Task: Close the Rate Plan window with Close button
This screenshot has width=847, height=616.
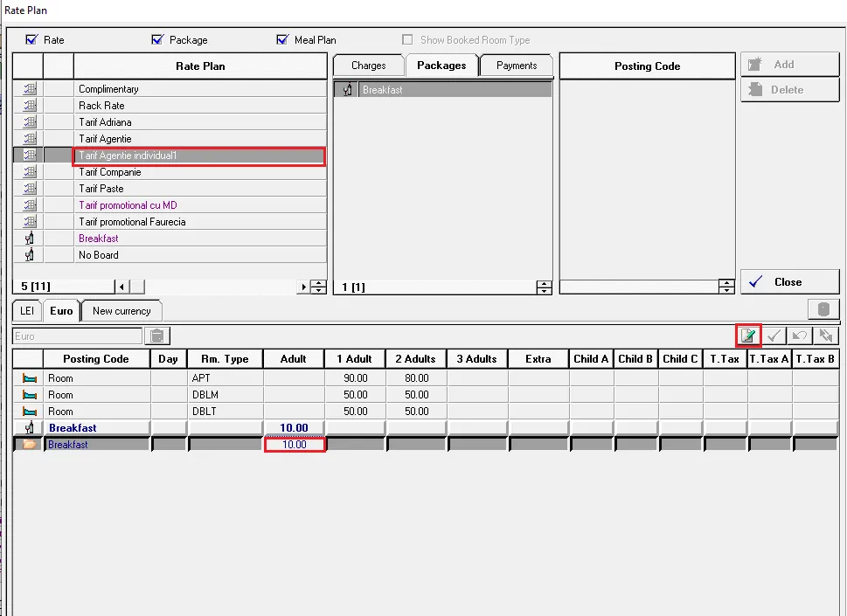Action: point(789,282)
